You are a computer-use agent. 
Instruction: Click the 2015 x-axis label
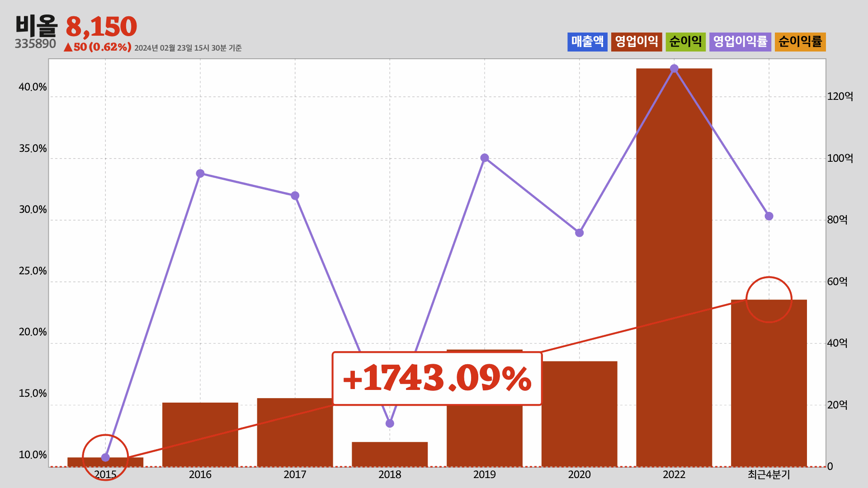click(105, 474)
